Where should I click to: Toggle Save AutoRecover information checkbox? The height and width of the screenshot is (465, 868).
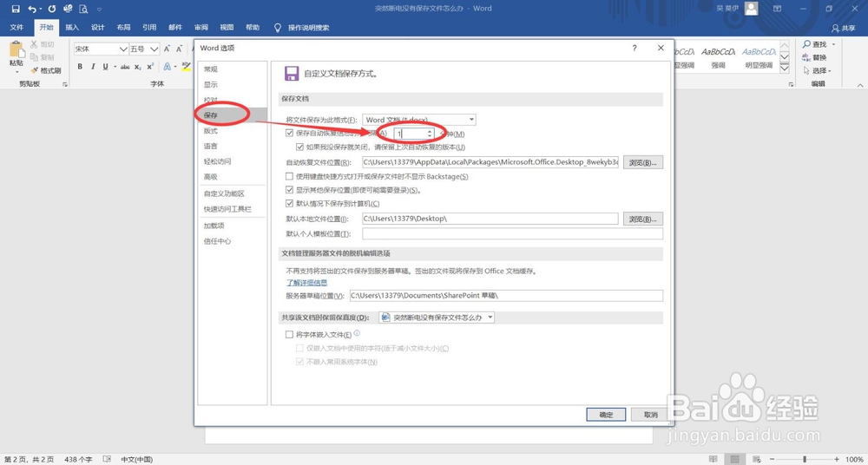(289, 134)
